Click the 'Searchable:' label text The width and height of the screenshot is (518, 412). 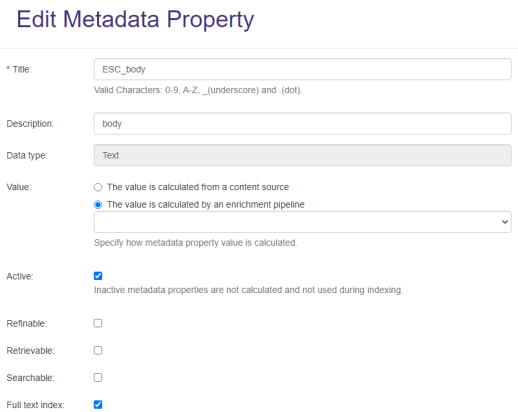point(30,378)
